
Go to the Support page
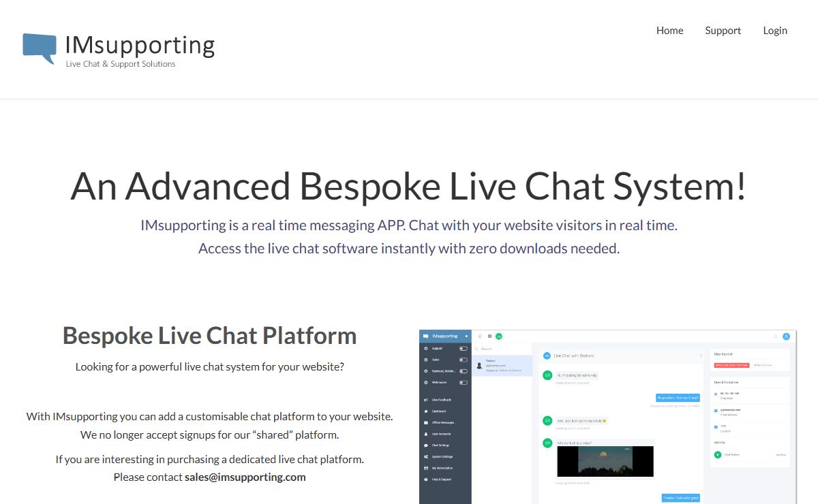723,31
